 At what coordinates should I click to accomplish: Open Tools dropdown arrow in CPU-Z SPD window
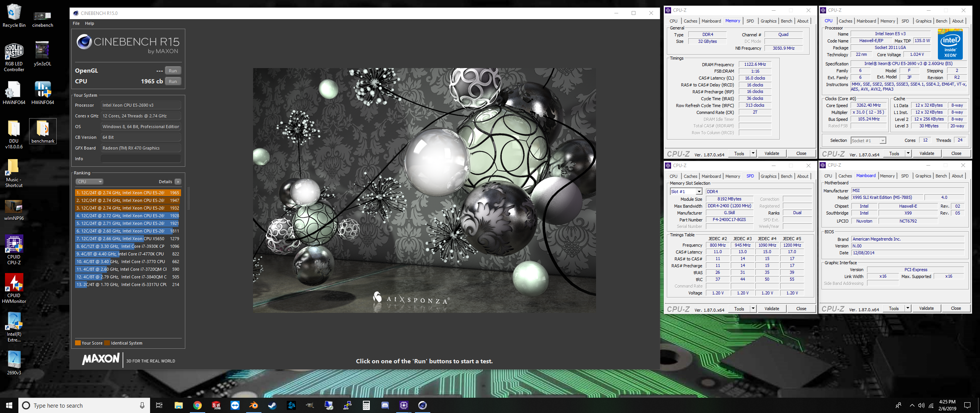coord(753,309)
